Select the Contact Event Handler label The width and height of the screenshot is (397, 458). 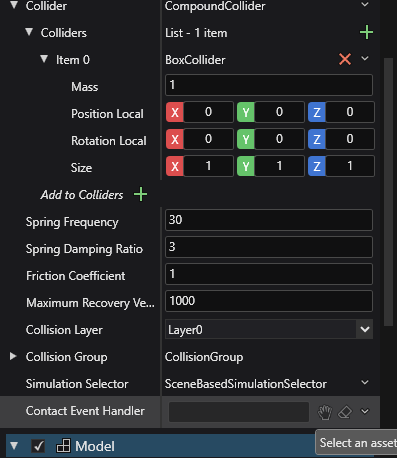pyautogui.click(x=85, y=411)
